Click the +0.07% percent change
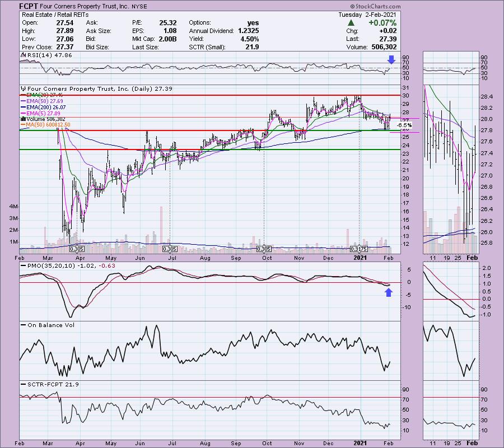The image size is (504, 448). click(382, 23)
